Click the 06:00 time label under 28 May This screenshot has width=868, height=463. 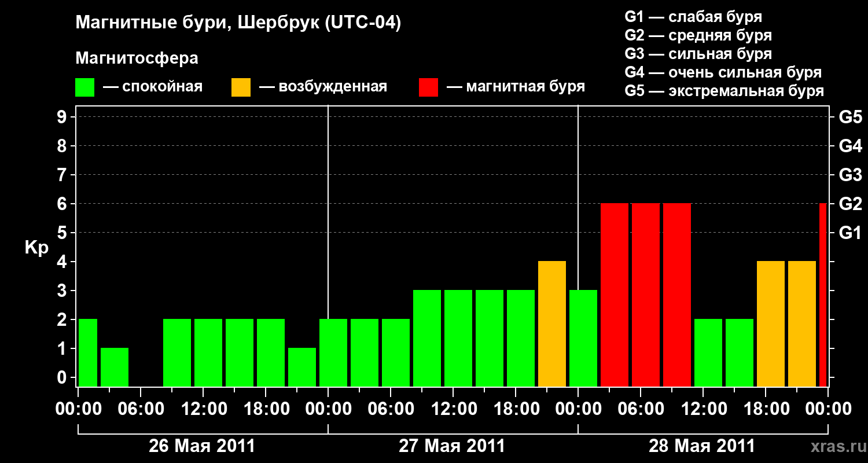point(641,409)
